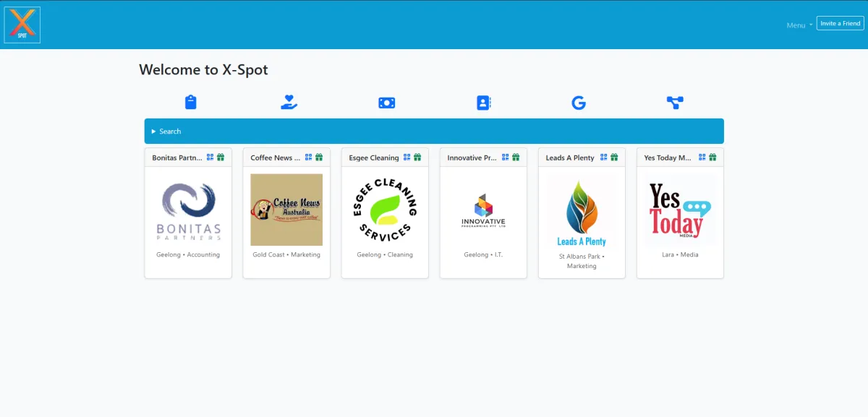Click the X-Spot logo in the header

[x=22, y=25]
